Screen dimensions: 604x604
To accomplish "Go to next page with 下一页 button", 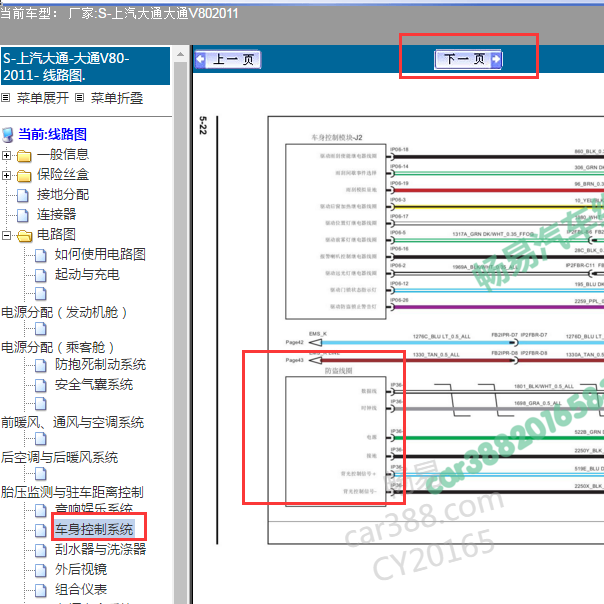I will coord(468,60).
